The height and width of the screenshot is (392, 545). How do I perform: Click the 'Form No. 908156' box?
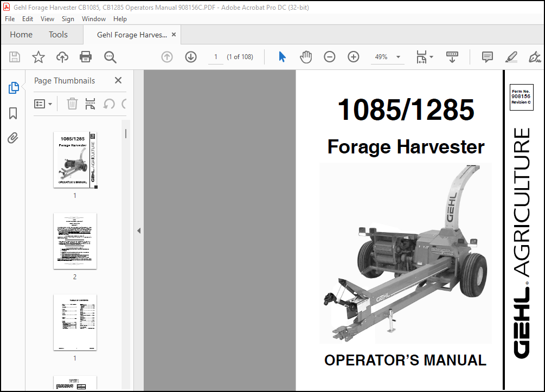[x=521, y=97]
